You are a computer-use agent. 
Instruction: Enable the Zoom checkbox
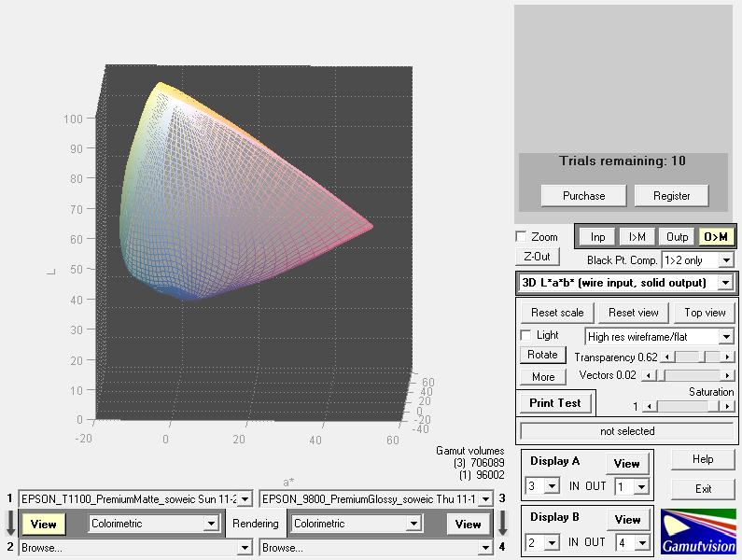522,237
